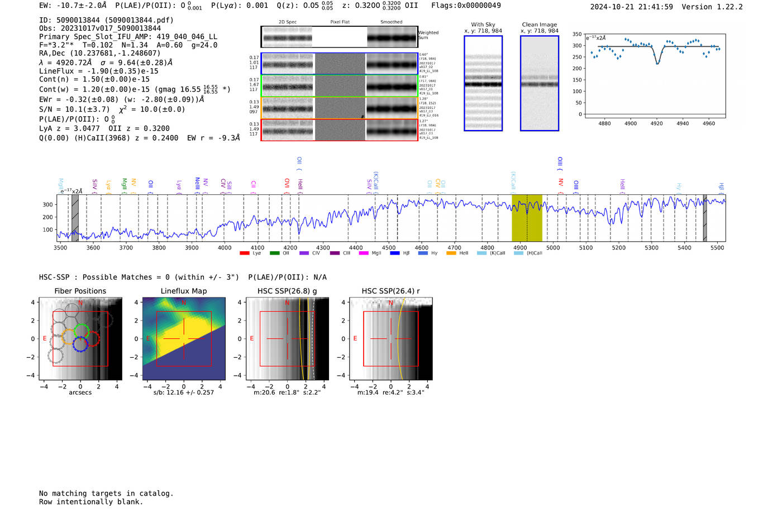This screenshot has width=782, height=532.
Task: Click the m:20.6 re:1.8" caption
Action: point(287,392)
